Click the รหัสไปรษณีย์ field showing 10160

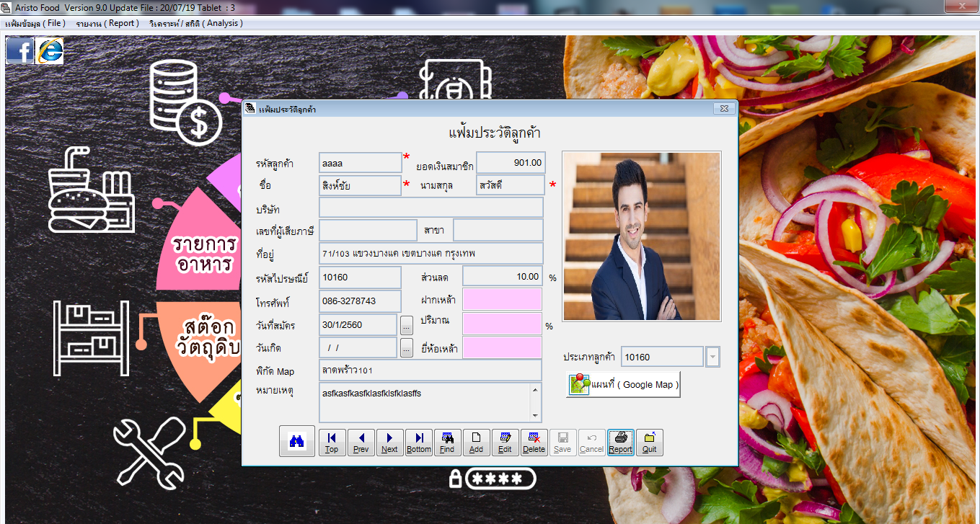tap(361, 277)
